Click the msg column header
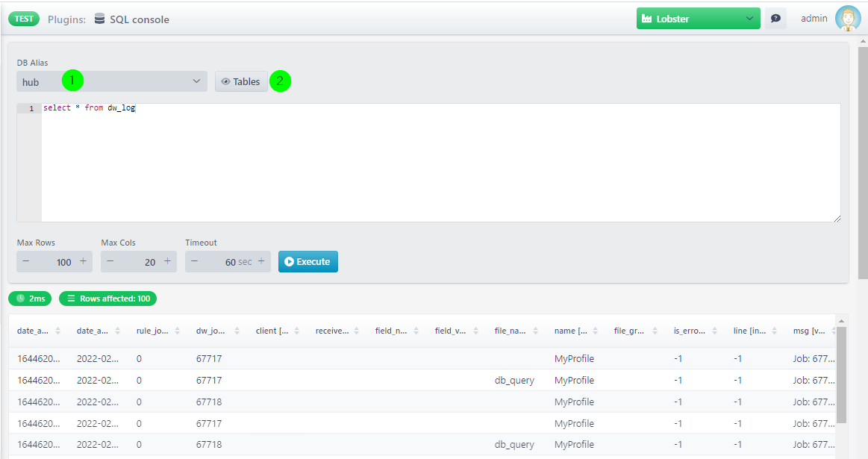 pos(809,331)
